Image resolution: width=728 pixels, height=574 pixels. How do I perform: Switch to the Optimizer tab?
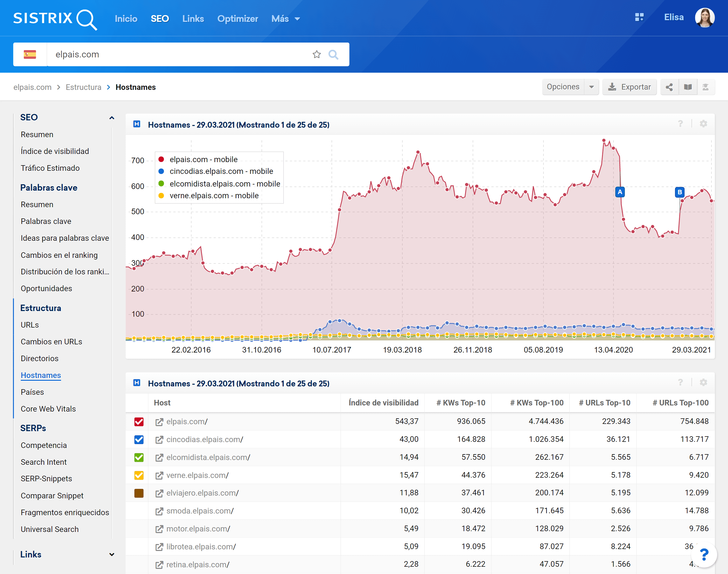tap(237, 19)
